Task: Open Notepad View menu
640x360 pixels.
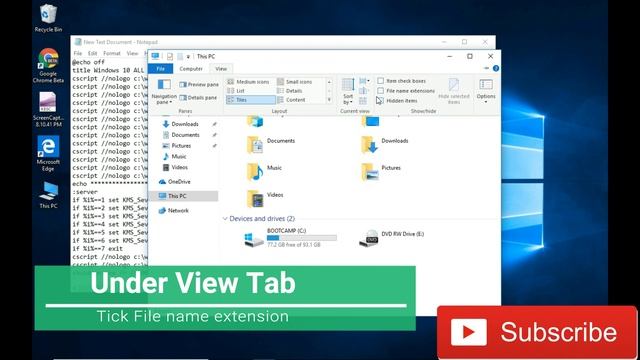Action: (132, 53)
